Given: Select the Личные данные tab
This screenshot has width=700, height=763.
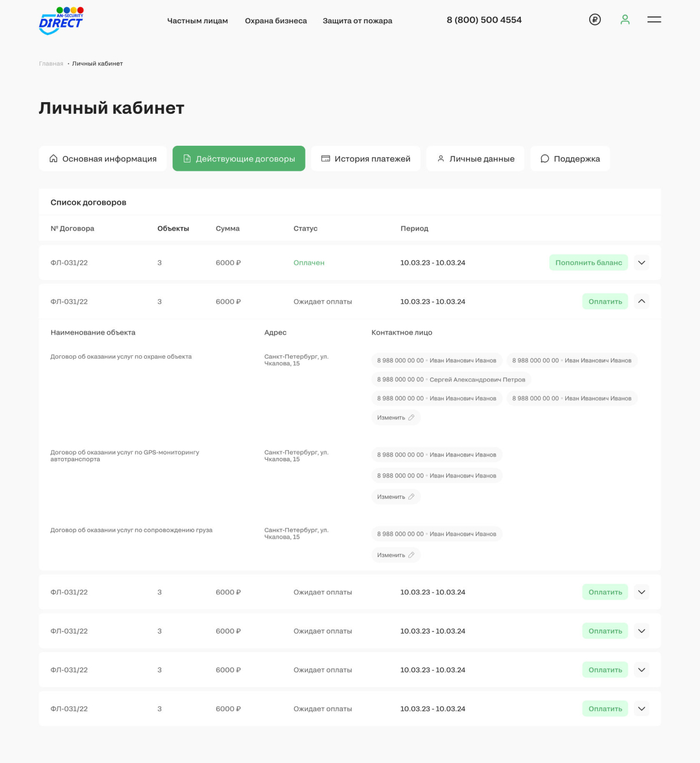Looking at the screenshot, I should 475,159.
